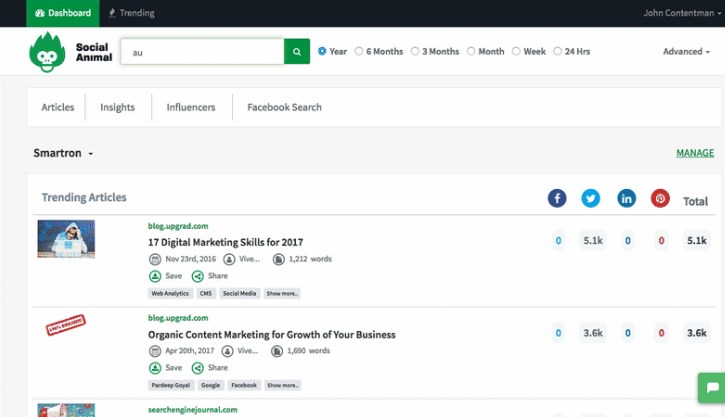Click the Pinterest column icon
This screenshot has height=417, width=725.
coord(660,198)
